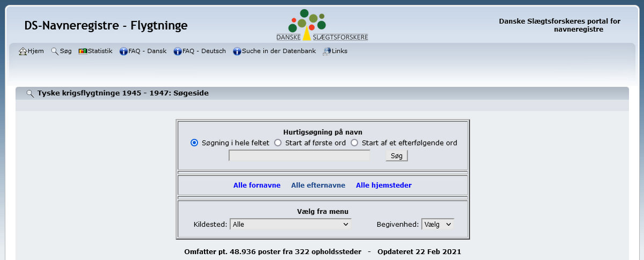Open 'Alle fornavne' link
The height and width of the screenshot is (260, 644).
257,185
